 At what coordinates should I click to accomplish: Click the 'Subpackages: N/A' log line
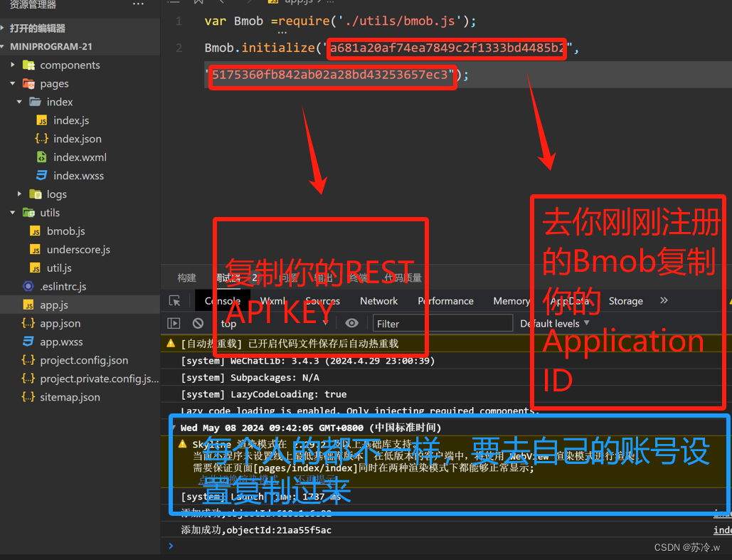click(250, 377)
